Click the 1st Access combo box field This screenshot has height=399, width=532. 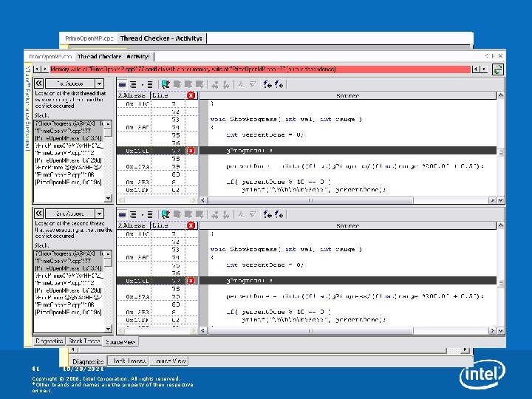(70, 83)
